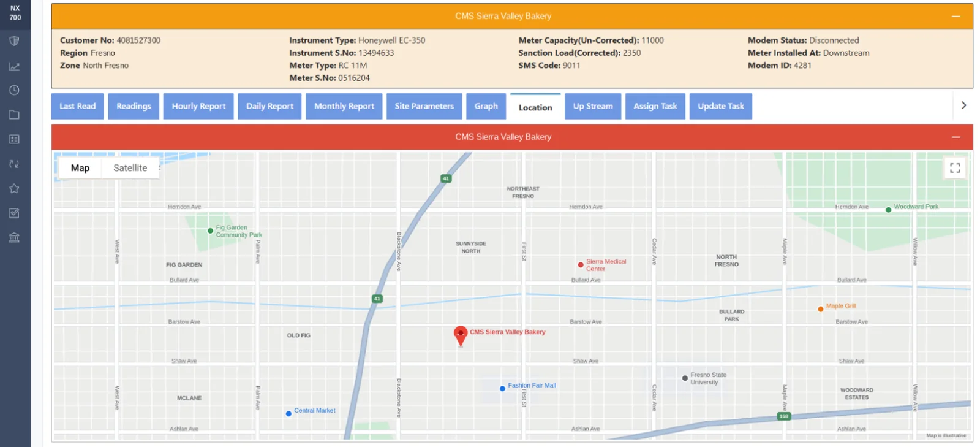The width and height of the screenshot is (980, 447).
Task: Open the Up Stream tab
Action: tap(593, 106)
